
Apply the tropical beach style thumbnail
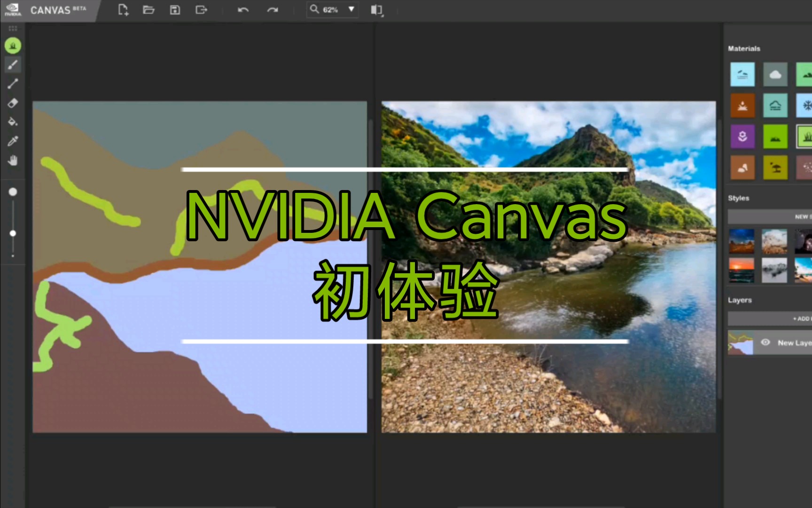[803, 270]
